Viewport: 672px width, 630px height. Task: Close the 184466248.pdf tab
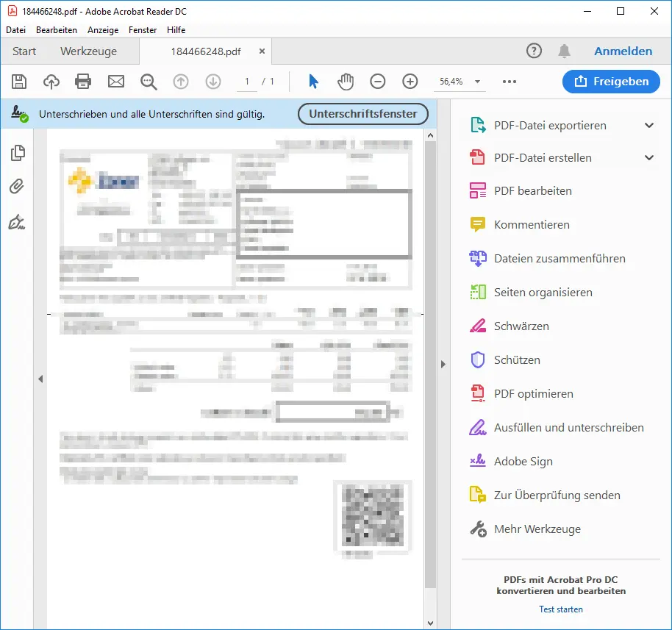click(262, 51)
